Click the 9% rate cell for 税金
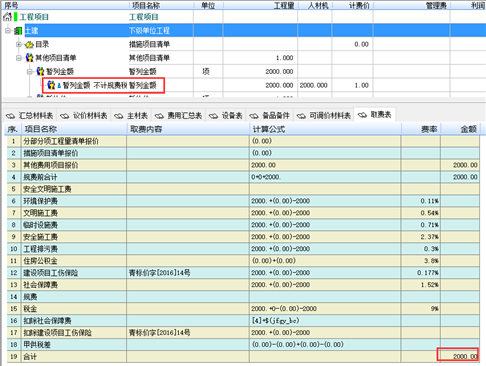 (x=421, y=309)
